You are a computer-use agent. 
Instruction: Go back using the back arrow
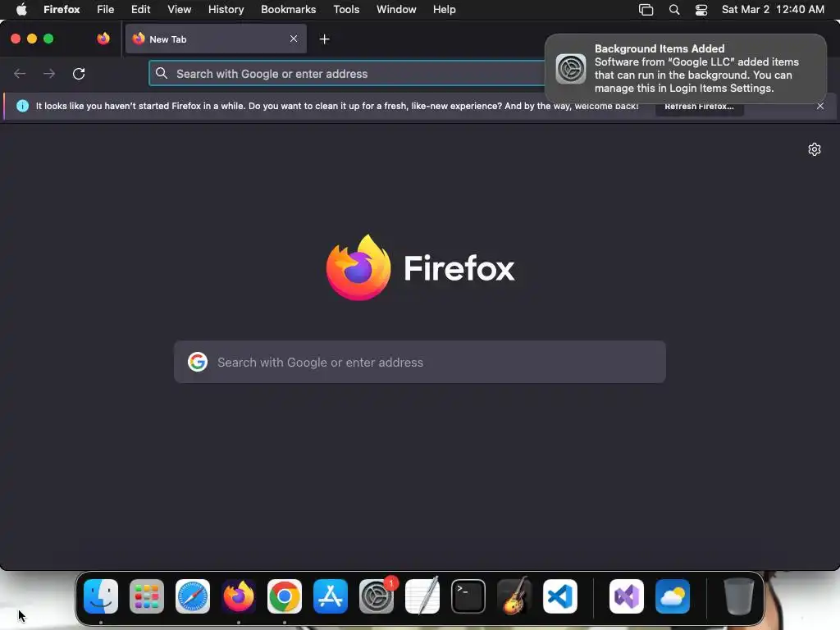(x=20, y=73)
